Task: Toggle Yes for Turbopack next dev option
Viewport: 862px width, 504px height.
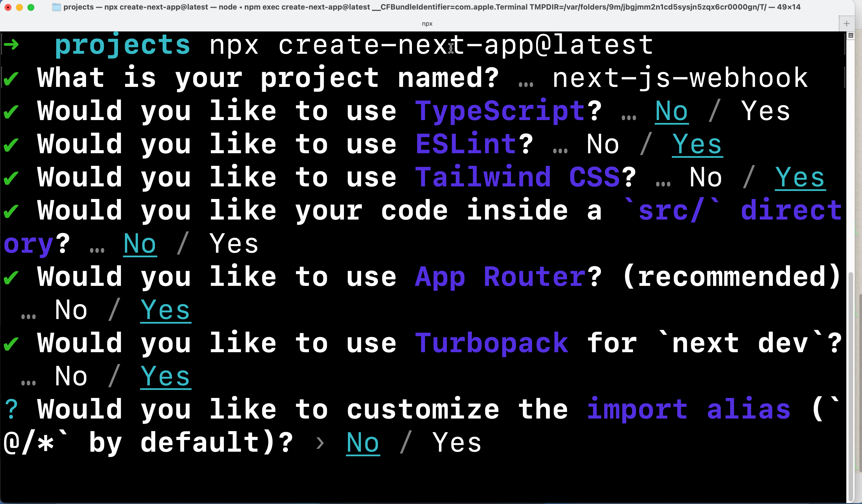Action: pyautogui.click(x=164, y=374)
